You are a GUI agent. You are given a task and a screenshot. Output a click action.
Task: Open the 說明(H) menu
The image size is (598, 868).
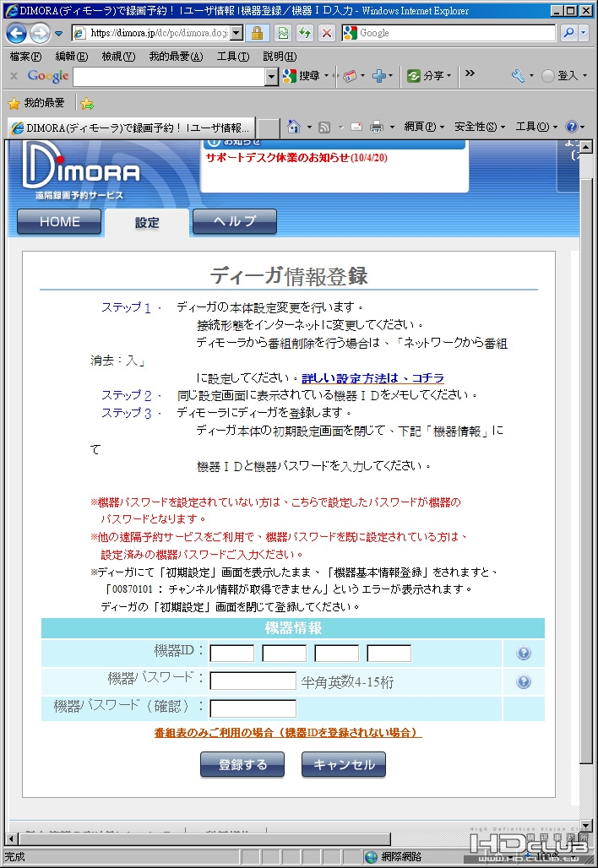280,57
